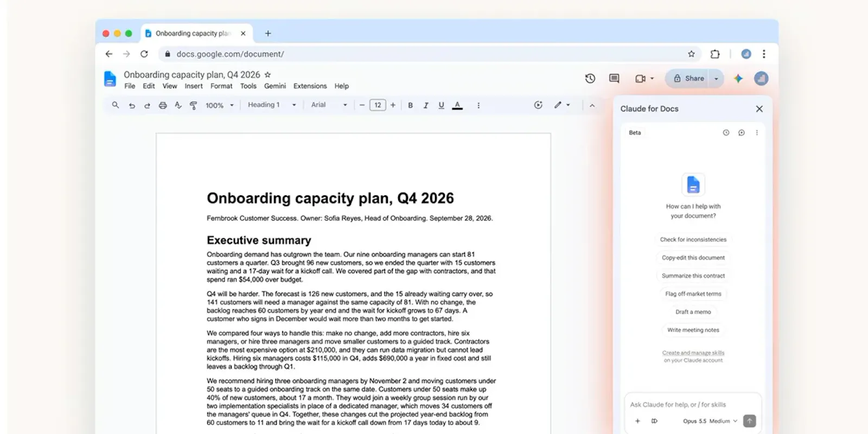Collapse the menus with the chevron-up arrow
Viewport: 868px width, 434px height.
tap(592, 105)
